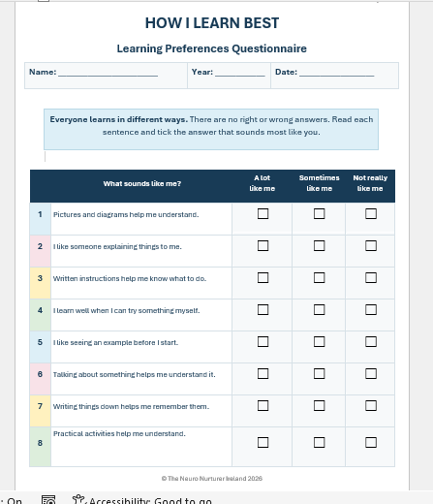The width and height of the screenshot is (433, 504).
Task: Tick 'A lot like me' for statement 7
Action: coord(263,405)
